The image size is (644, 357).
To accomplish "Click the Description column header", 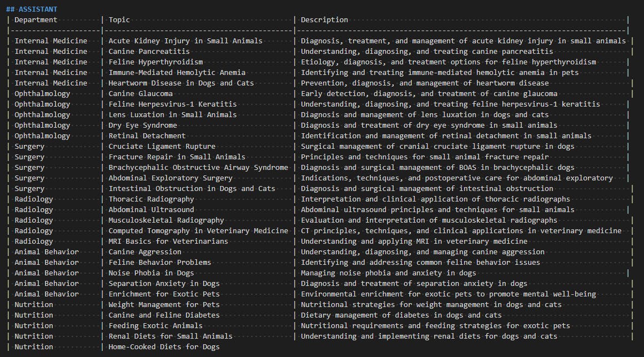I will (324, 20).
